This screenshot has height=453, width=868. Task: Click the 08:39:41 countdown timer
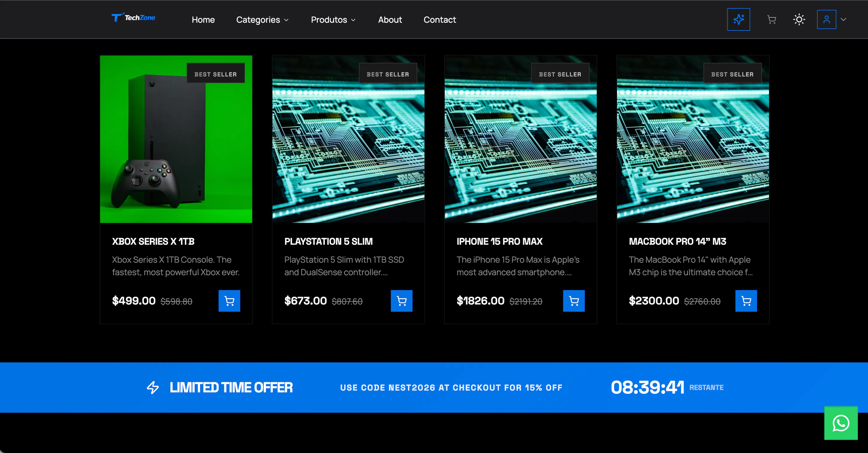point(647,387)
